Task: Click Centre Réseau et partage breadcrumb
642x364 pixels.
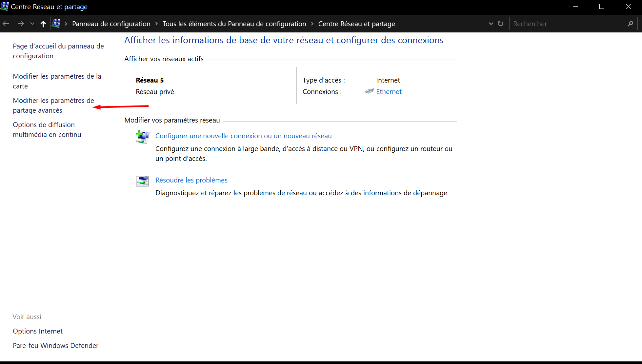Action: point(356,24)
